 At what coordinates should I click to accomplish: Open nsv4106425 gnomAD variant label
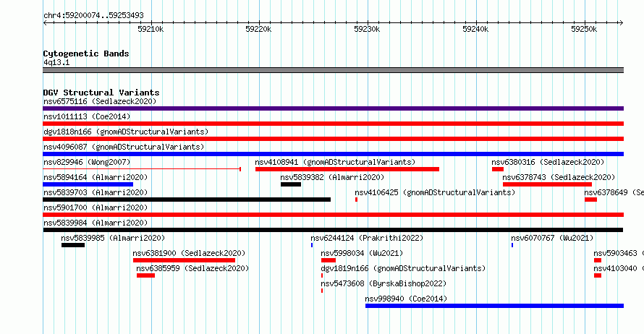(435, 192)
